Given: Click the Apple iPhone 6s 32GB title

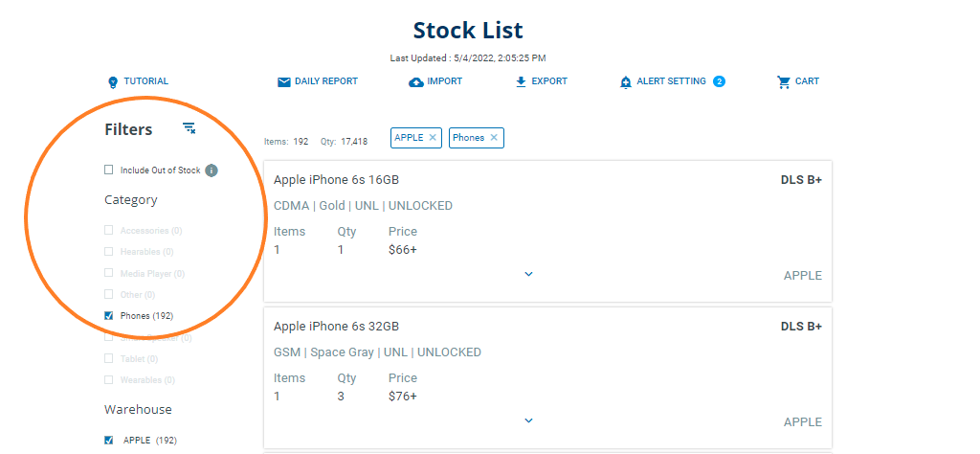Looking at the screenshot, I should 336,327.
